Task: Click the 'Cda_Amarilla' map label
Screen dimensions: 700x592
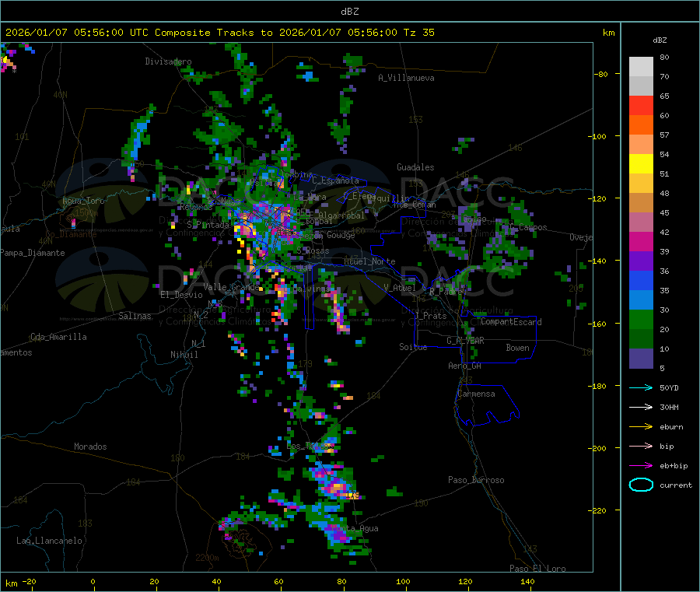Action: [58, 337]
